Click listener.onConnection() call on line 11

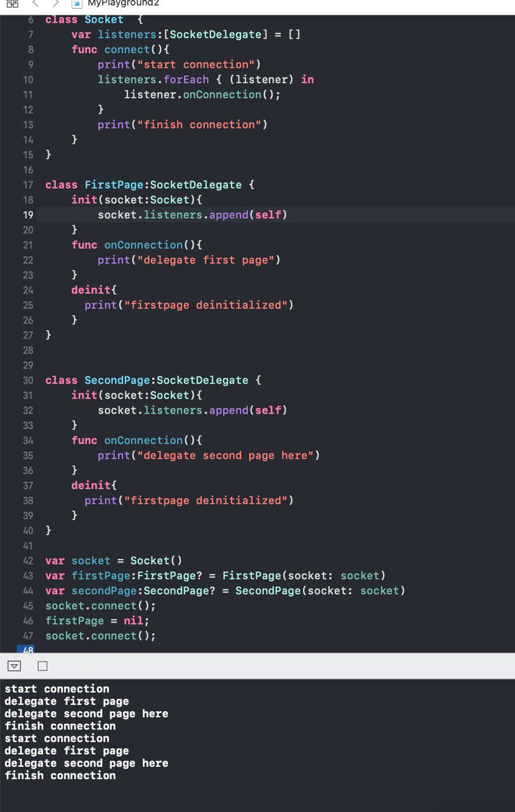202,95
